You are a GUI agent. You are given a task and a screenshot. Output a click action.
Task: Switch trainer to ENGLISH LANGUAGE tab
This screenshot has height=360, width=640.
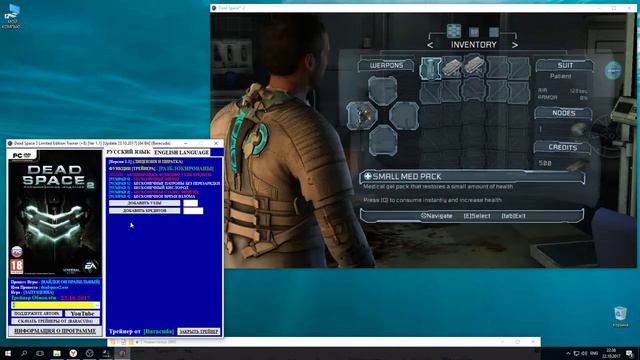[182, 152]
